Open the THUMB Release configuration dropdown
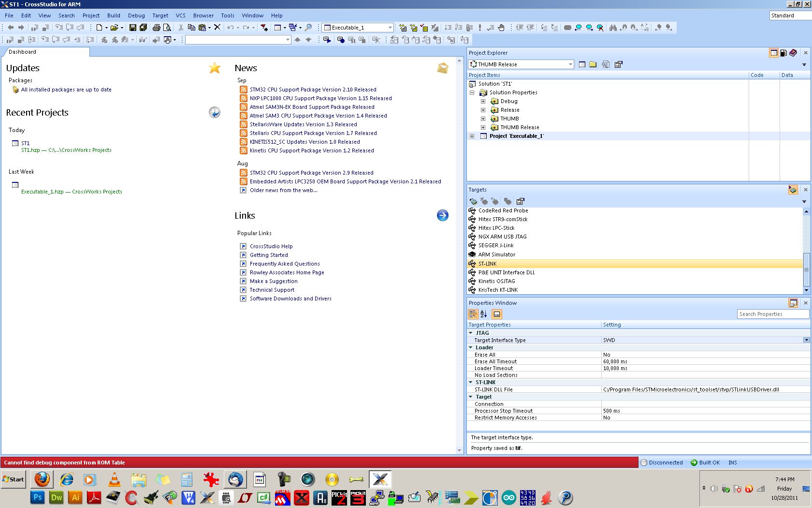The width and height of the screenshot is (812, 508). point(570,64)
